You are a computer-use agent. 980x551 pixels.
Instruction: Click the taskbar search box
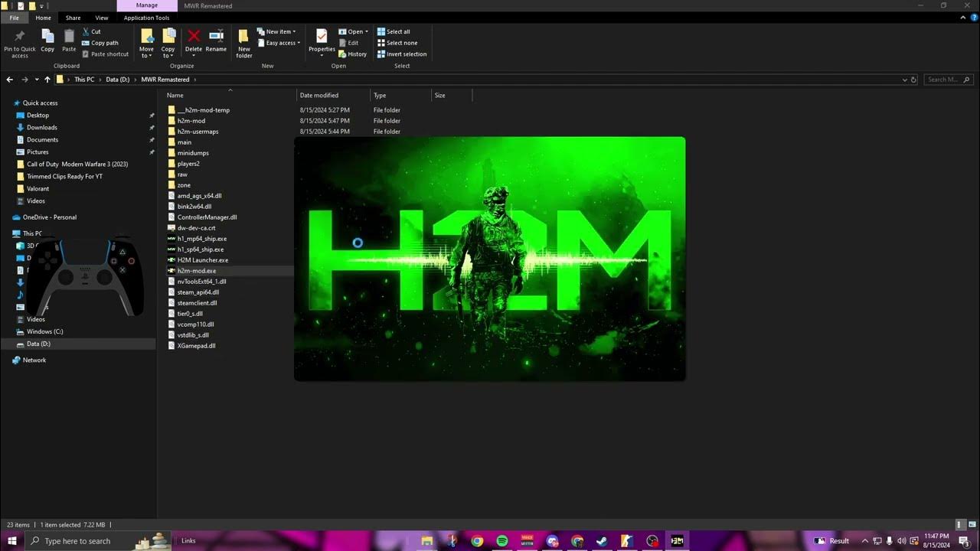coord(100,541)
